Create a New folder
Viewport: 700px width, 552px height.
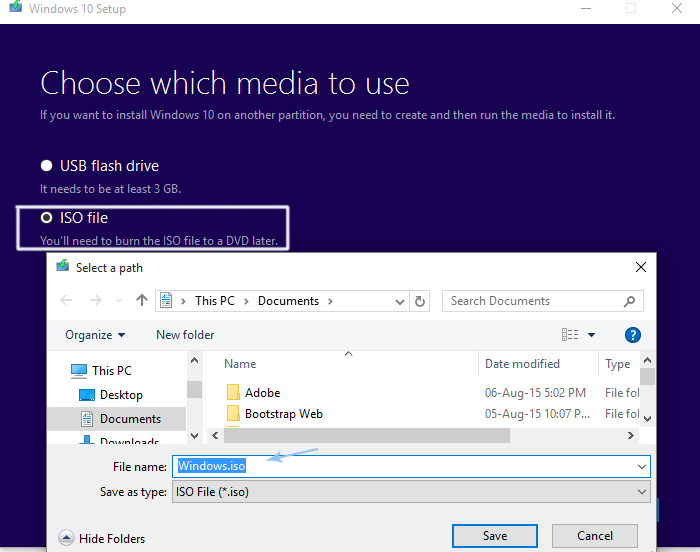point(185,335)
